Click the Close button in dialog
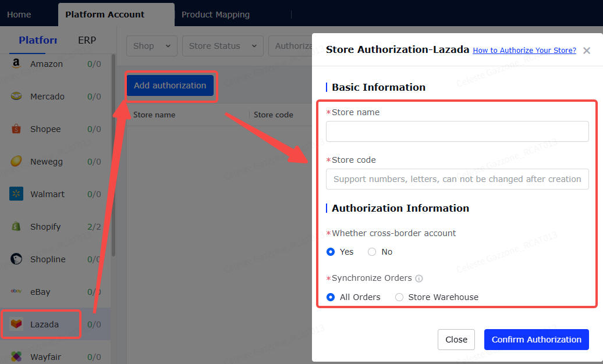 (x=456, y=340)
